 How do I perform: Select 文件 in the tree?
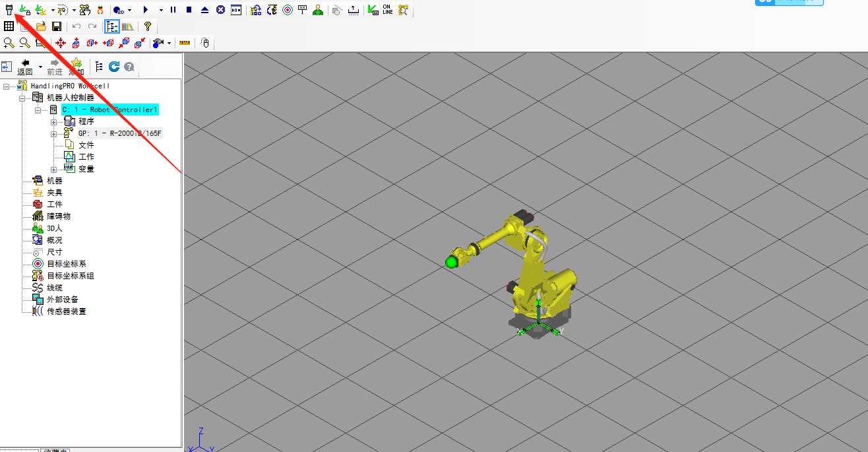86,145
